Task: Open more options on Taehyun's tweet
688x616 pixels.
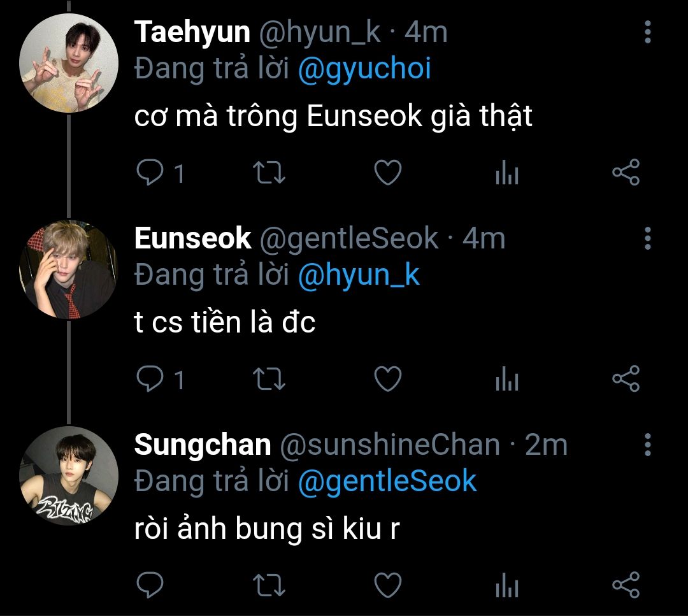Action: coord(647,32)
